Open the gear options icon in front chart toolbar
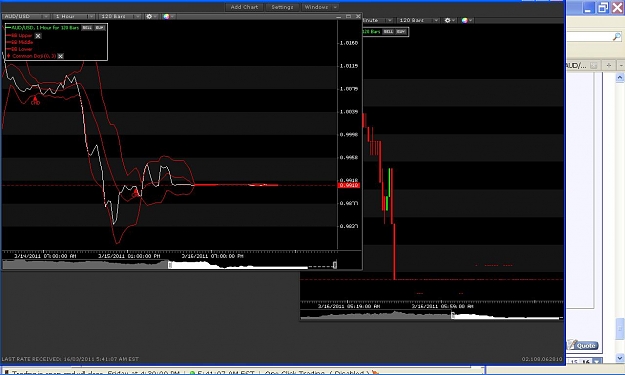This screenshot has width=625, height=375. [151, 16]
